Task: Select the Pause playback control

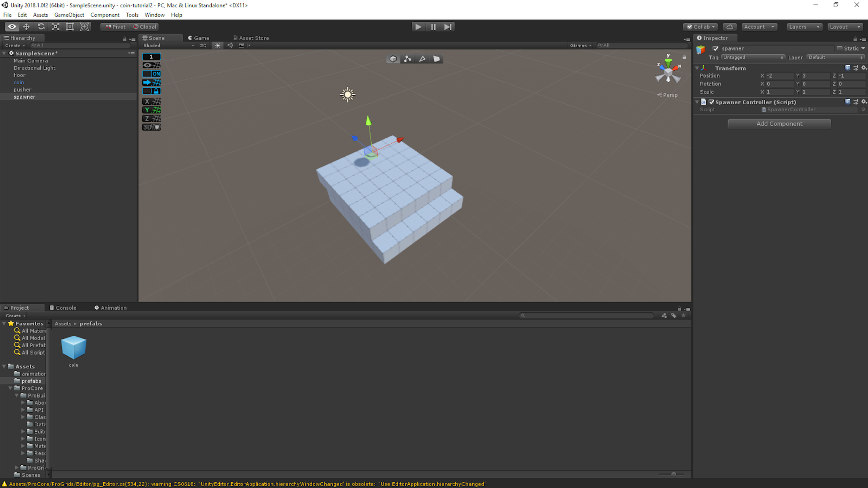Action: (x=433, y=26)
